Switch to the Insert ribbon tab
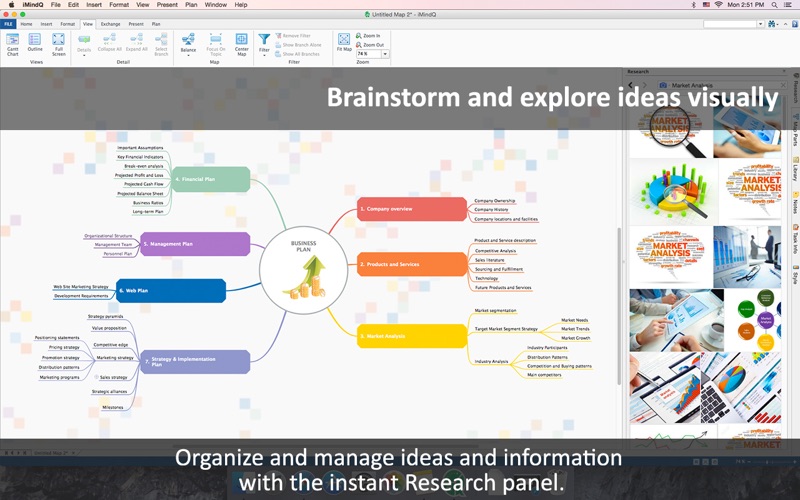 coord(46,24)
